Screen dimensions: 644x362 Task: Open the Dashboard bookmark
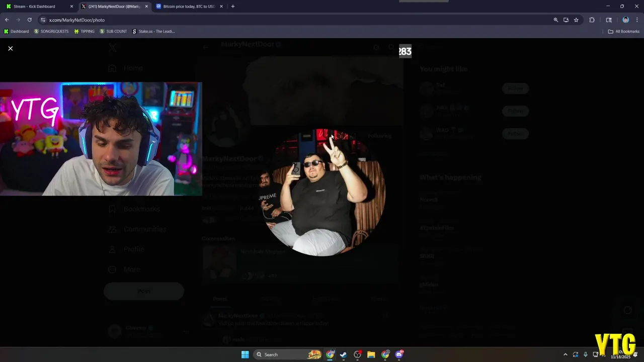point(16,31)
